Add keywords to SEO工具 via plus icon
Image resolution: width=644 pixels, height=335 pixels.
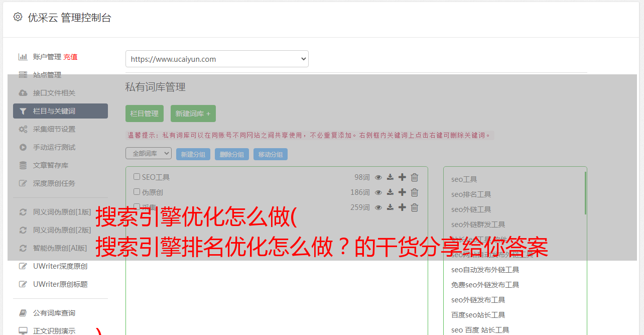pyautogui.click(x=402, y=177)
